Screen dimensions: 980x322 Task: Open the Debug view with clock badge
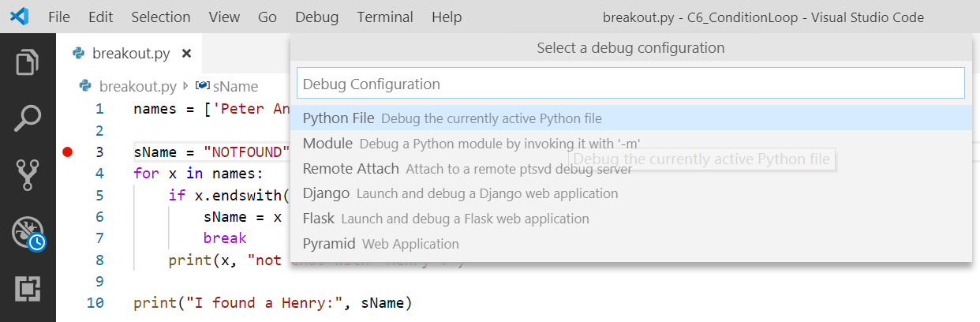28,233
